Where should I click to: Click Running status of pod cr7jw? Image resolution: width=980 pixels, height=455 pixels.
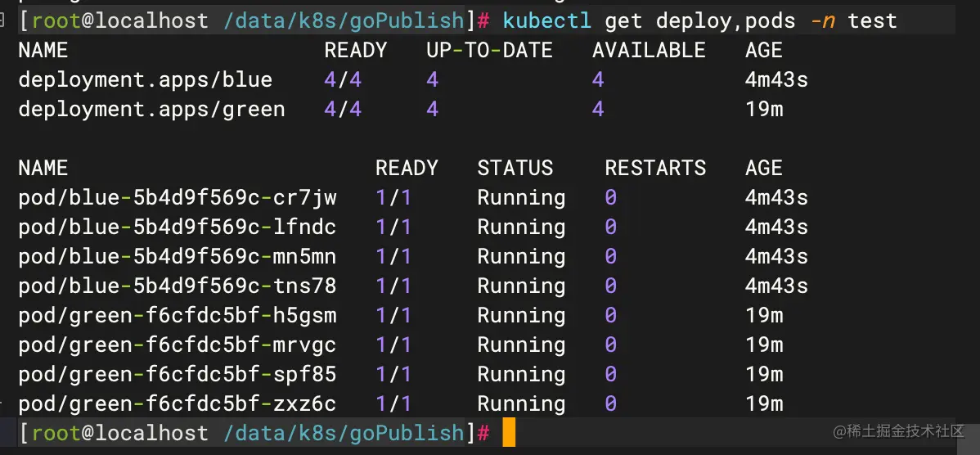tap(521, 197)
